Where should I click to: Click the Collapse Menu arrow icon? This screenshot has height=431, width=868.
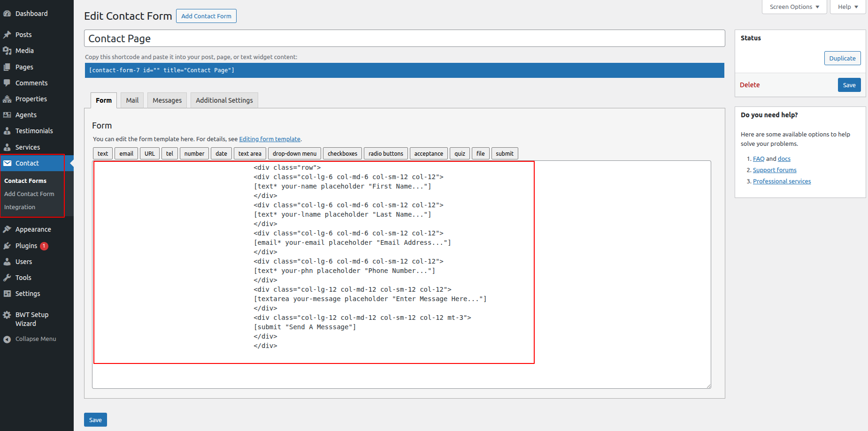pyautogui.click(x=7, y=339)
